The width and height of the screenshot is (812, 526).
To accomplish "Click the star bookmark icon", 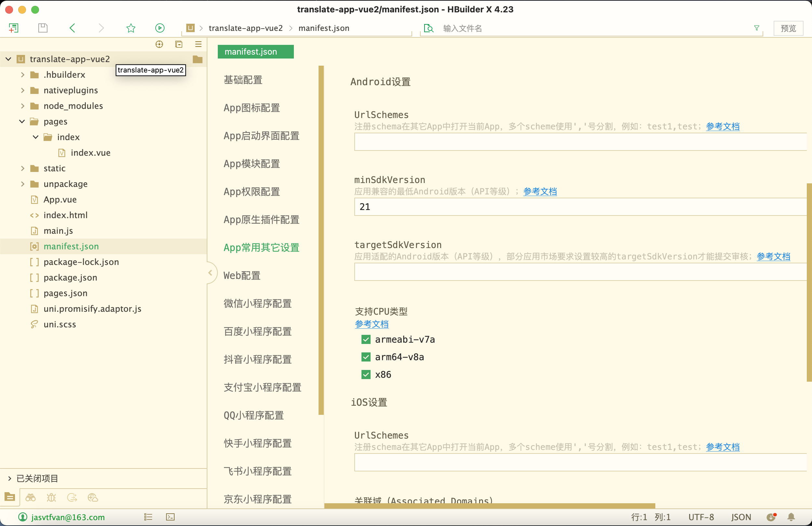I will point(131,28).
